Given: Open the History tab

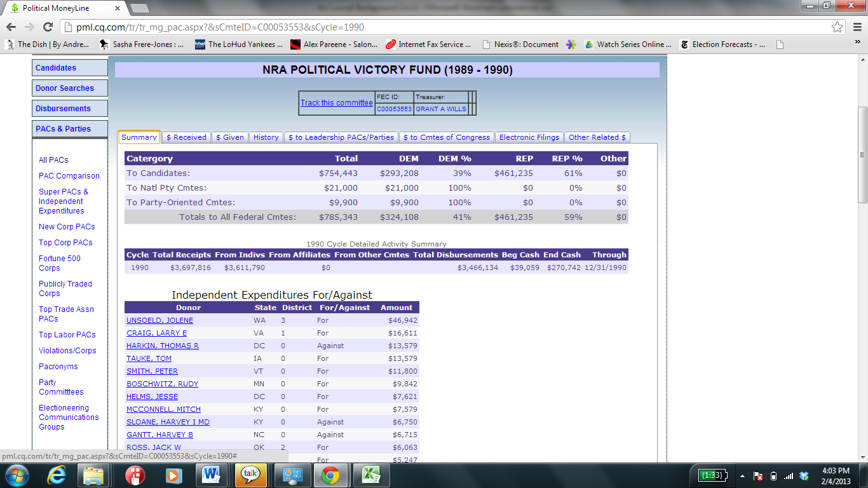Looking at the screenshot, I should [x=266, y=137].
